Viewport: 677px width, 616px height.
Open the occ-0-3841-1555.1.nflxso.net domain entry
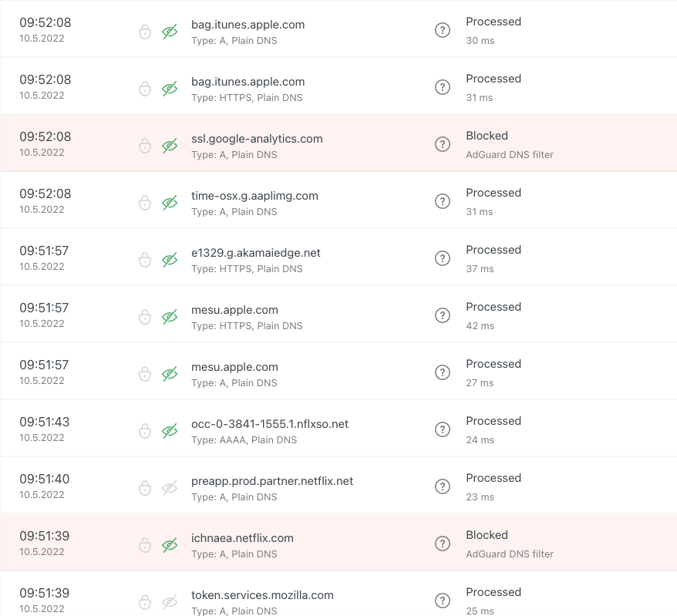click(x=270, y=424)
